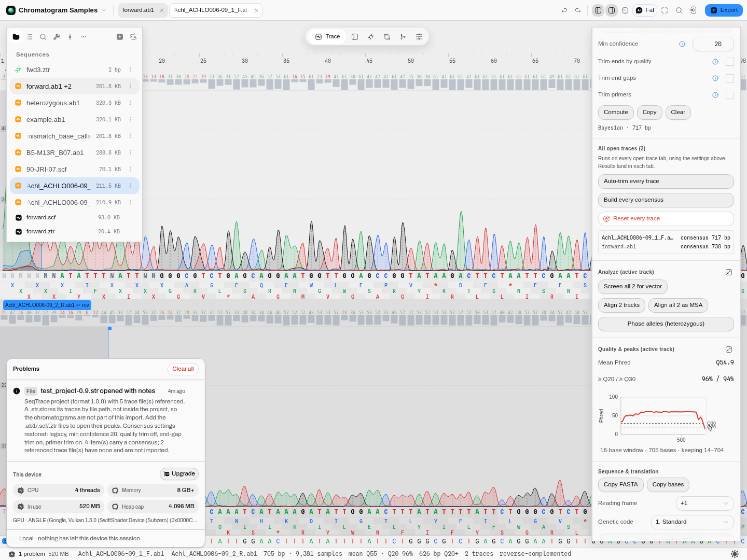This screenshot has height=560, width=747.
Task: Open the AI Fal assistant button
Action: pos(645,10)
